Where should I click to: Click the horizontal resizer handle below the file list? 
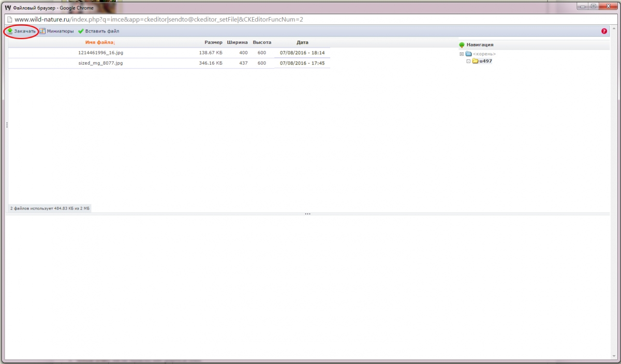pos(307,214)
